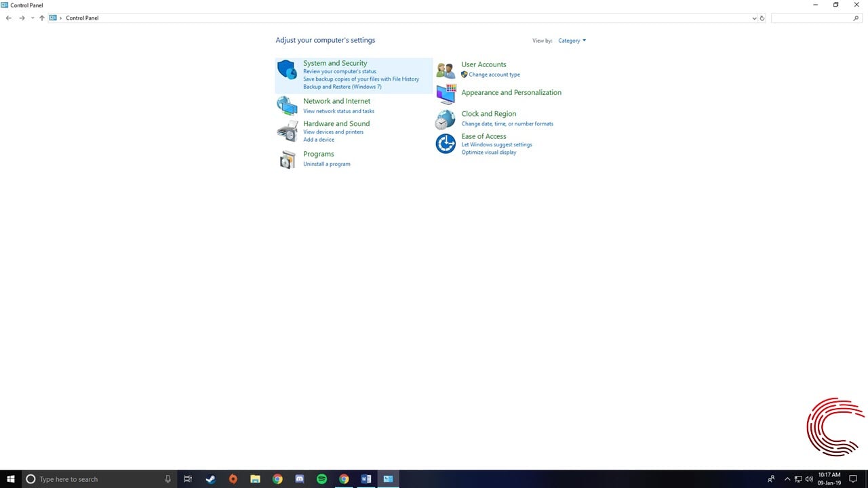The width and height of the screenshot is (868, 488).
Task: Open Task View on the taskbar
Action: tap(188, 479)
